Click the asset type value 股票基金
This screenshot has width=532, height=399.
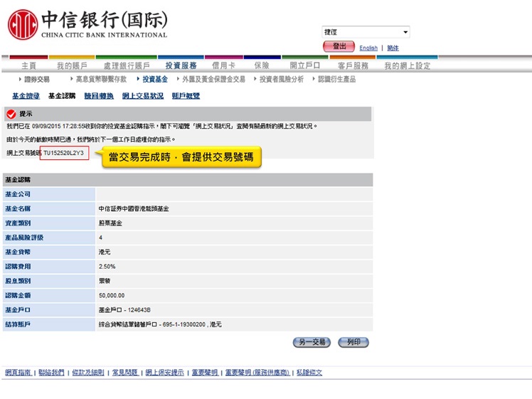[x=110, y=223]
